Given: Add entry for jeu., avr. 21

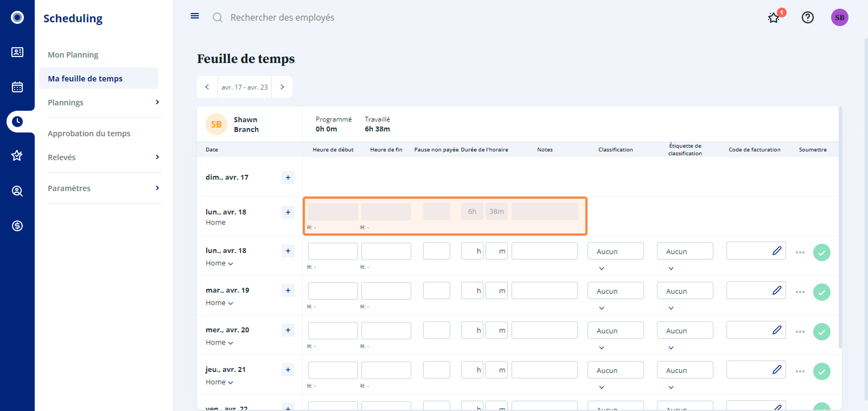Looking at the screenshot, I should tap(288, 369).
